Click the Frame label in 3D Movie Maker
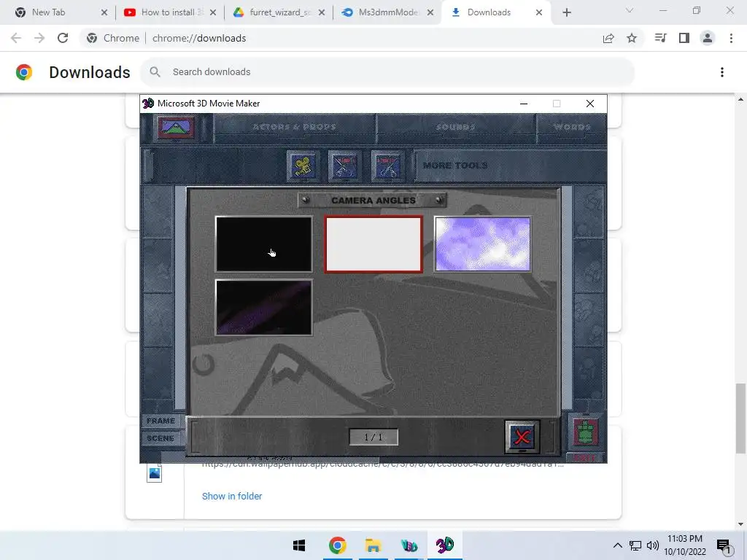This screenshot has height=560, width=747. pos(160,421)
